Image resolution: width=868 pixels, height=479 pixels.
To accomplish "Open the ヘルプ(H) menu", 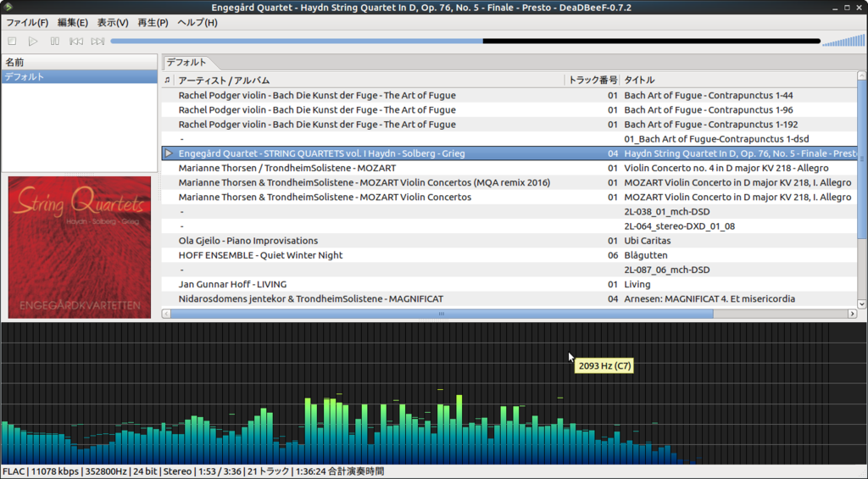I will 197,23.
